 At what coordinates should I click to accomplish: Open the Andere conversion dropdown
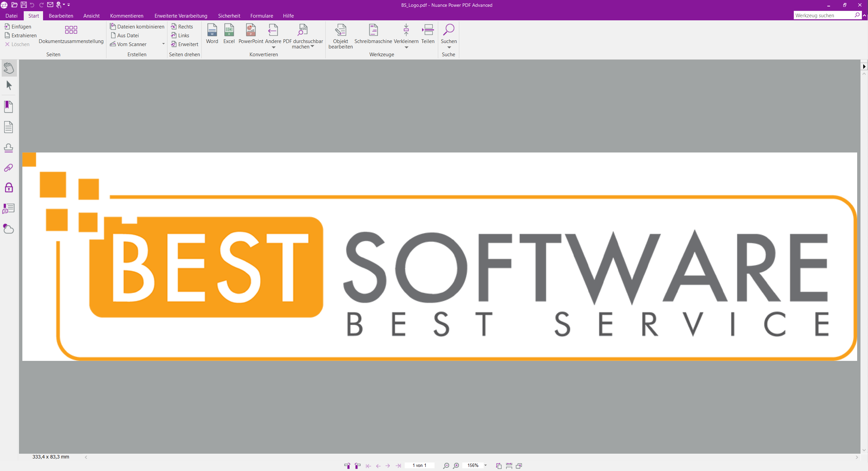pos(273,47)
